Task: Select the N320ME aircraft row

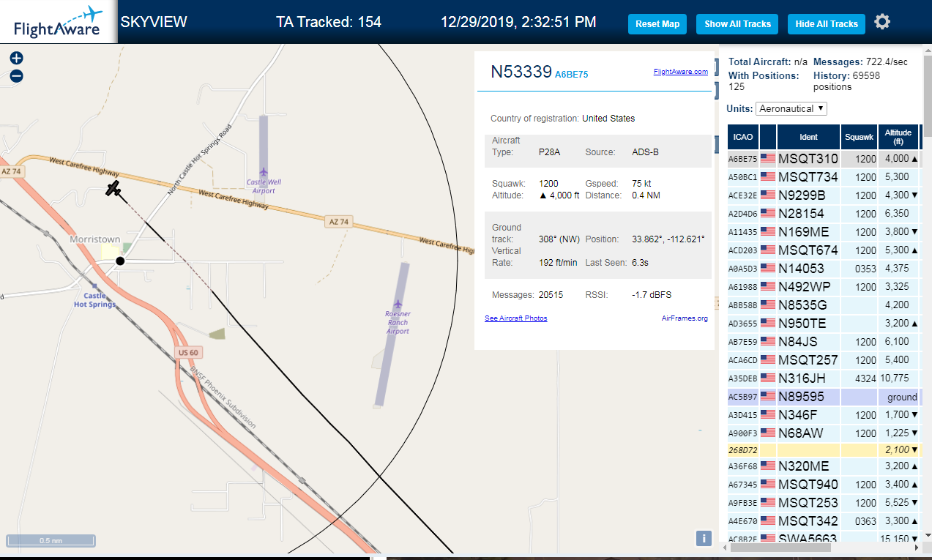Action: pos(824,466)
